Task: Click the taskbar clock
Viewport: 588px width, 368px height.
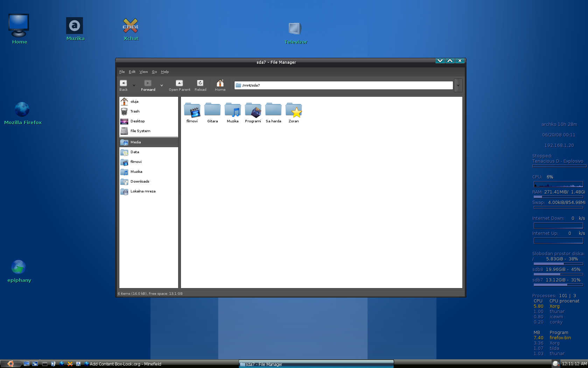Action: point(574,364)
